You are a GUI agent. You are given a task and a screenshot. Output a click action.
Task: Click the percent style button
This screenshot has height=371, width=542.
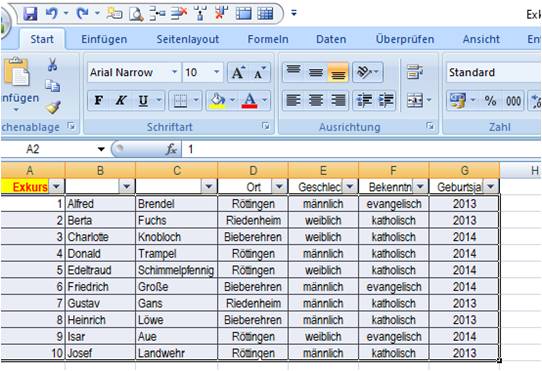pyautogui.click(x=490, y=101)
